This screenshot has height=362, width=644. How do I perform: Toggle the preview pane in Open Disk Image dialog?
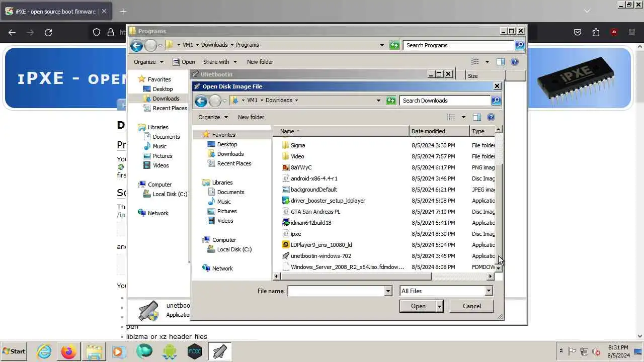point(477,117)
